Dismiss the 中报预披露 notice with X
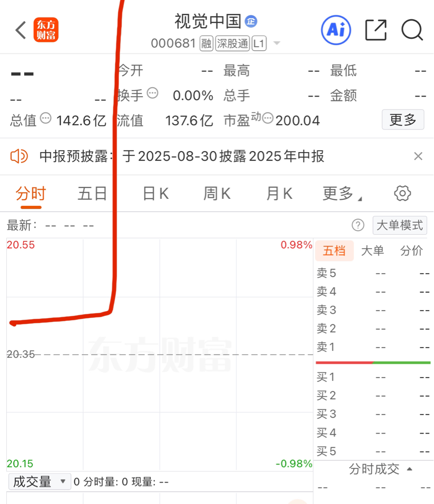Viewport: 434px width, 504px height. click(x=418, y=156)
